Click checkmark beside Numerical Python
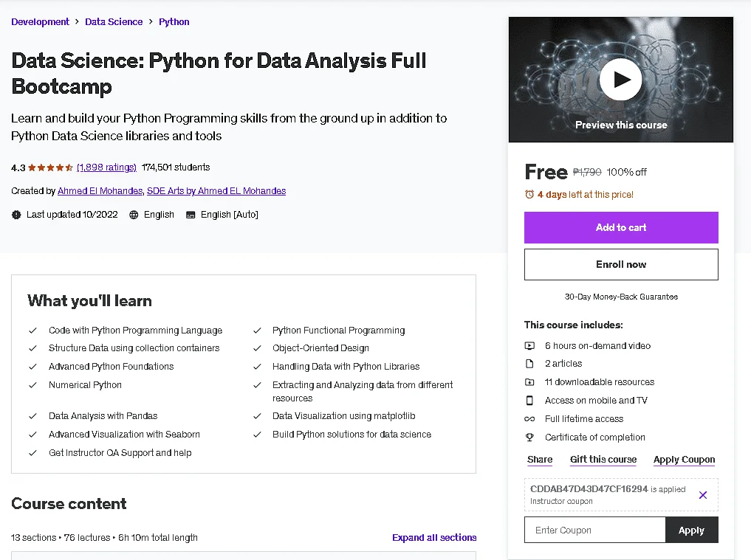Screen dimensions: 751x560 point(32,385)
